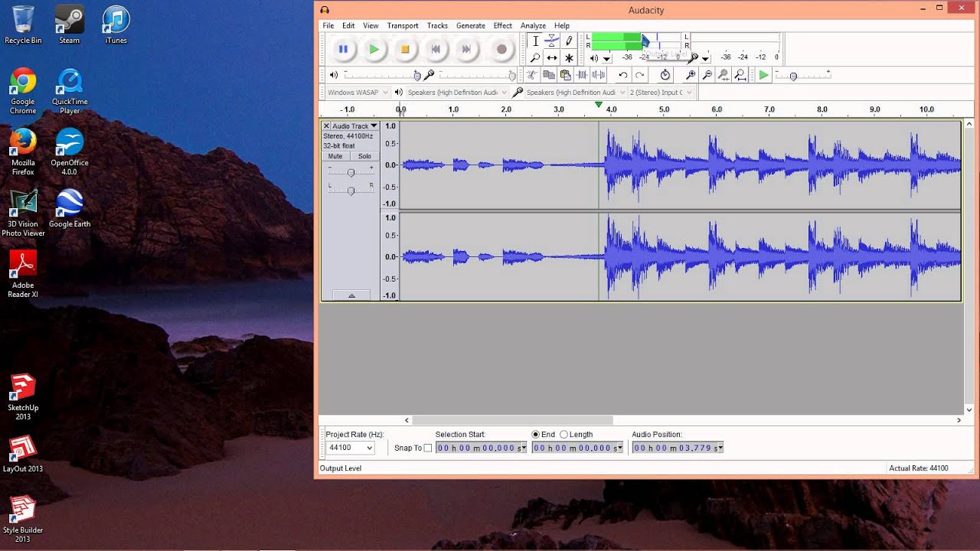This screenshot has width=980, height=551.
Task: Close the Audio Track with its X button
Action: coord(326,126)
